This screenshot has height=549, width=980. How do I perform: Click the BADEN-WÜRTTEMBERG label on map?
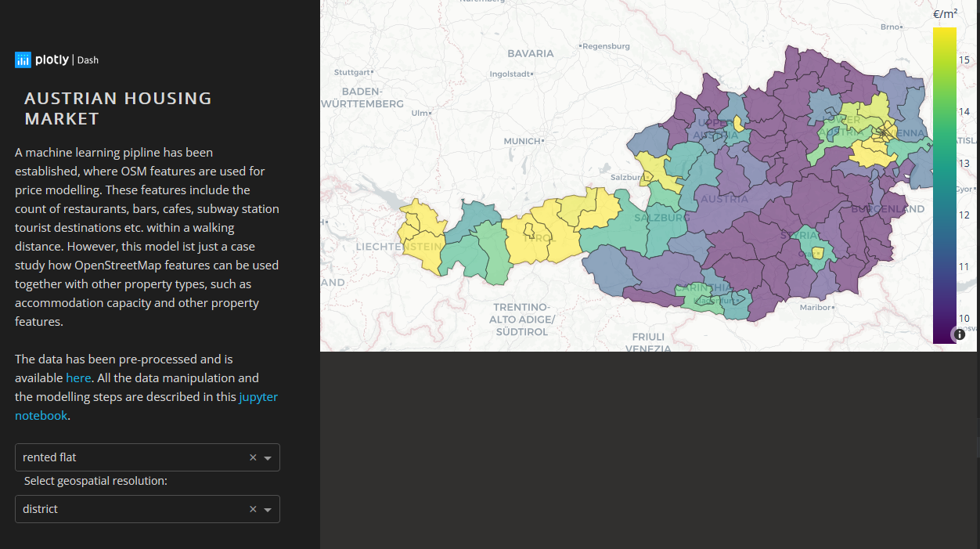pyautogui.click(x=362, y=97)
